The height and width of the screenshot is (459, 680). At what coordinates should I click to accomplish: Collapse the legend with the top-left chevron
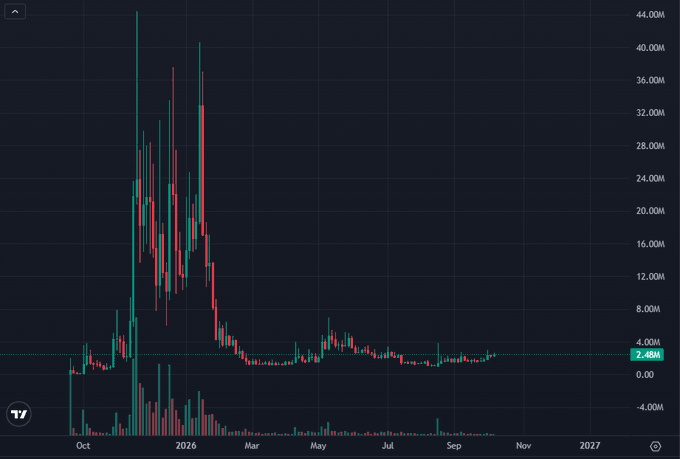click(x=15, y=12)
